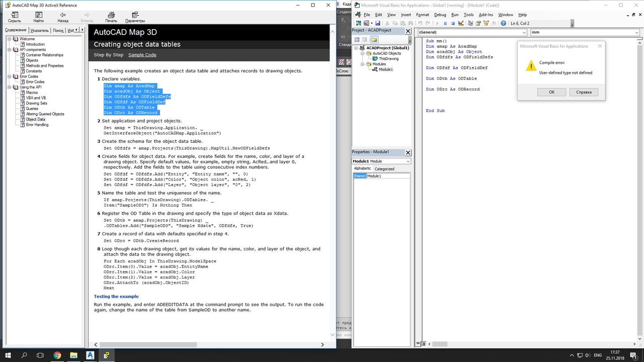Switch to the Указатель help tab
Viewport: 644px width, 362px height.
point(39,30)
